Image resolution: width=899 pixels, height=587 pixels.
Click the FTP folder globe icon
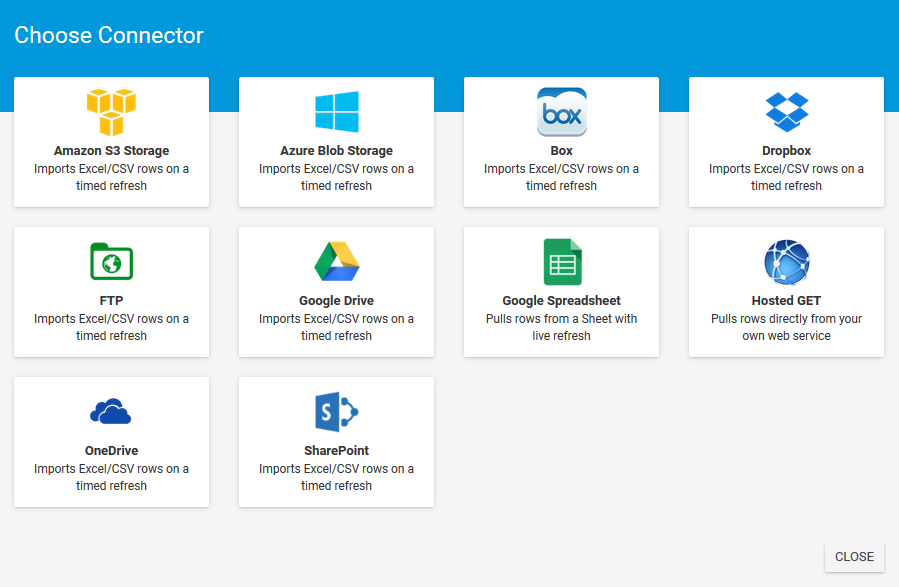tap(111, 262)
